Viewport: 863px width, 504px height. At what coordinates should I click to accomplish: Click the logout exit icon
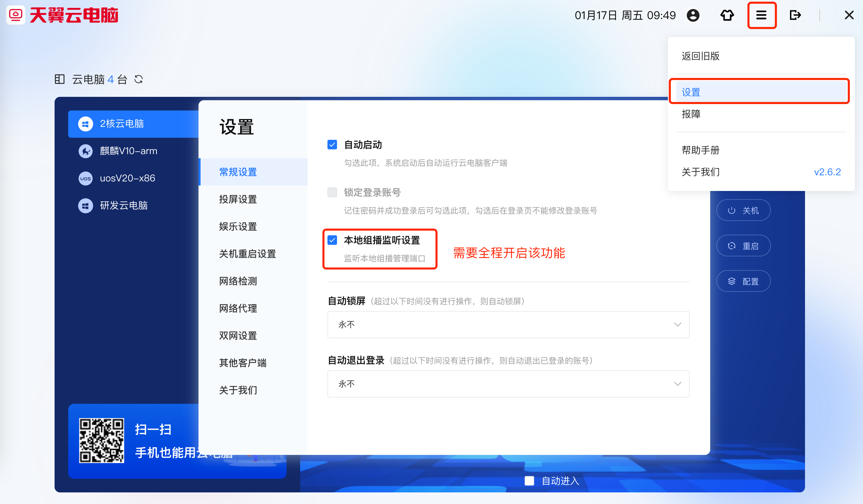[795, 15]
